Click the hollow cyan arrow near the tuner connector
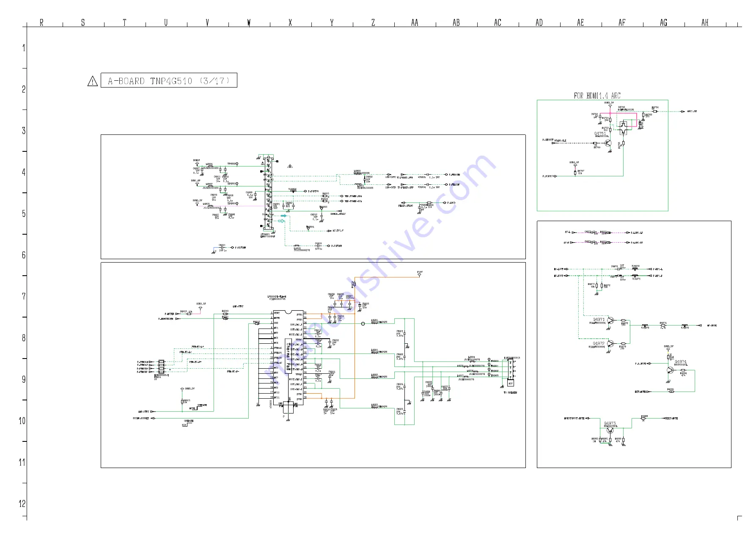The width and height of the screenshot is (756, 534). pos(281,221)
